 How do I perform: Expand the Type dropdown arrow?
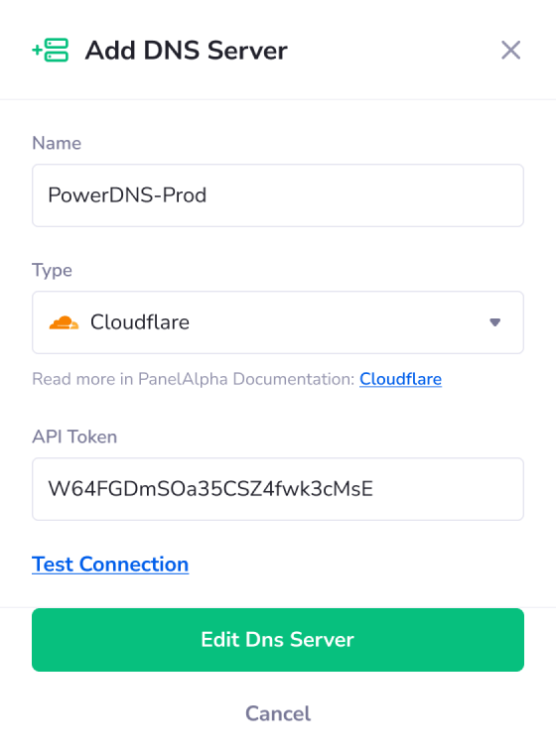(x=494, y=322)
